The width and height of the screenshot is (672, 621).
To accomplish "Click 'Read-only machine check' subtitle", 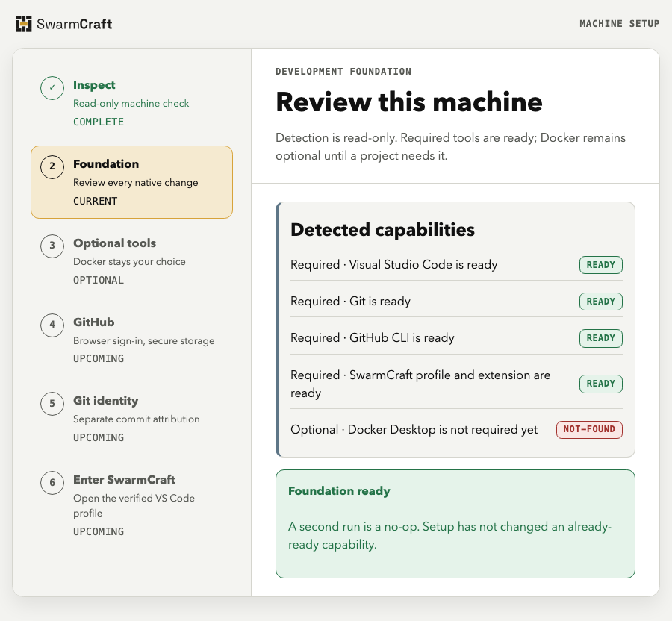I will click(x=131, y=104).
